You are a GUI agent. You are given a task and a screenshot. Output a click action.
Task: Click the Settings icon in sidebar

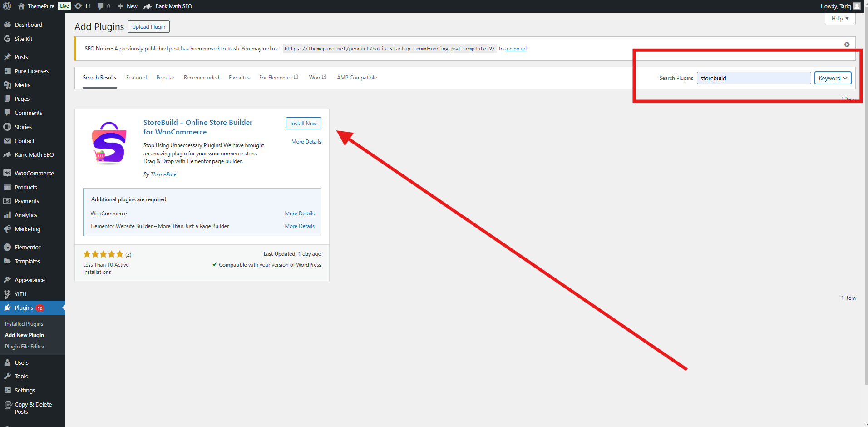click(x=7, y=390)
